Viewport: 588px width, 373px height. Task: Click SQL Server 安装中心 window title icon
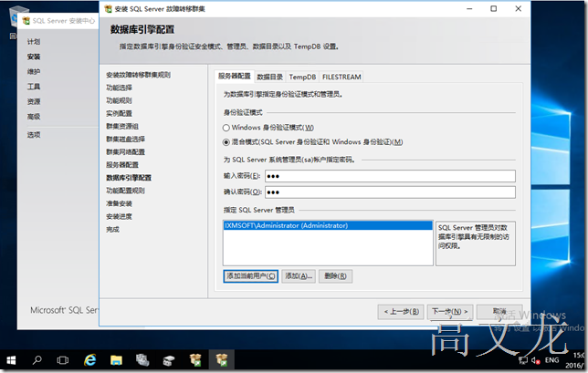[26, 21]
